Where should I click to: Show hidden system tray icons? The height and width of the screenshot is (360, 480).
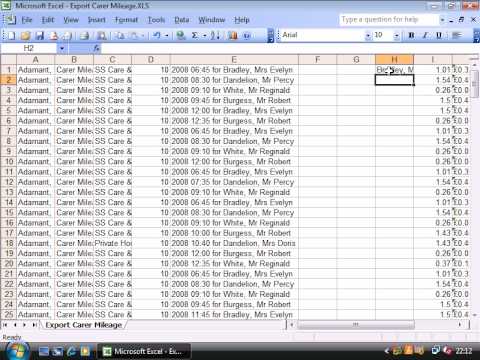click(386, 351)
